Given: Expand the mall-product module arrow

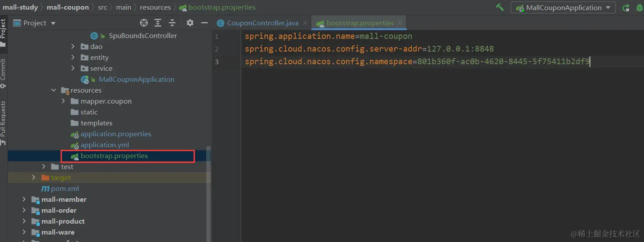Looking at the screenshot, I should 24,221.
